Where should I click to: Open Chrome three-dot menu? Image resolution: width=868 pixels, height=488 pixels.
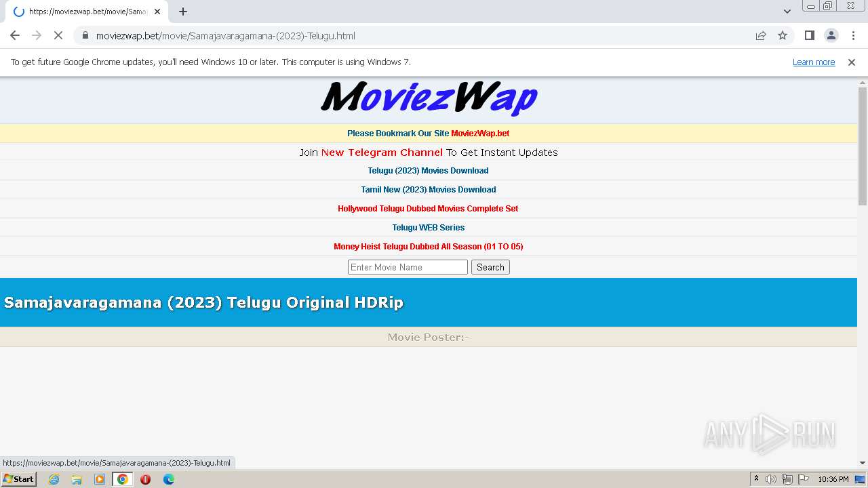coord(852,35)
